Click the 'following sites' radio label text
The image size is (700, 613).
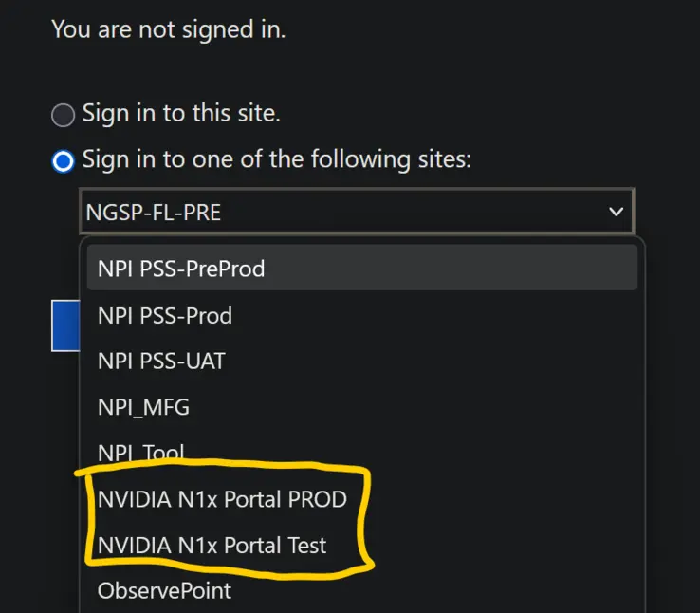tap(277, 159)
